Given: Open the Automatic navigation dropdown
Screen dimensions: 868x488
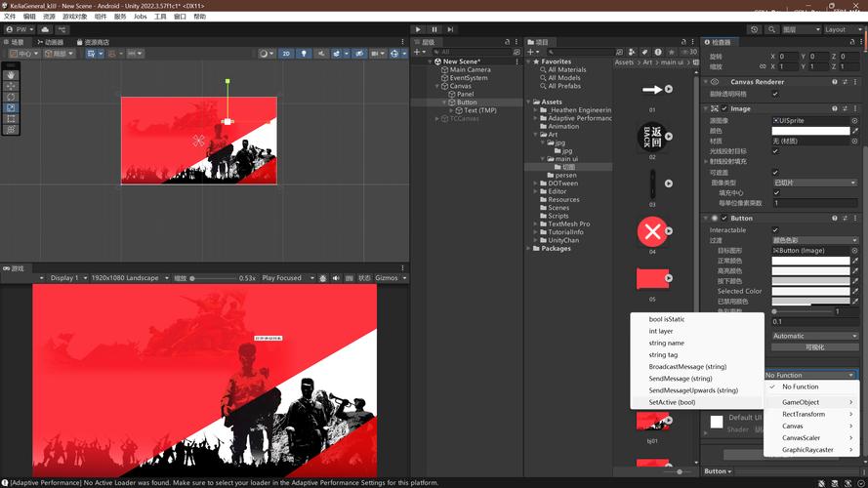Looking at the screenshot, I should point(815,336).
